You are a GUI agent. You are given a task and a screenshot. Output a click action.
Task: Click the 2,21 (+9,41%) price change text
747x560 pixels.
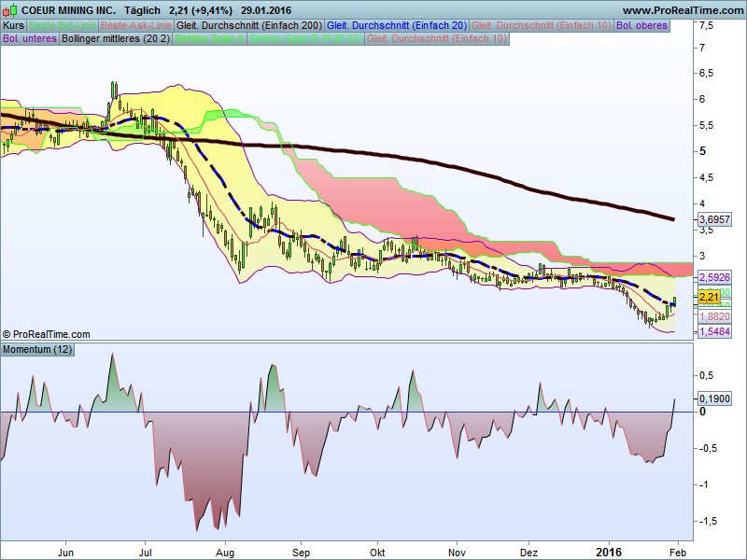click(x=201, y=10)
